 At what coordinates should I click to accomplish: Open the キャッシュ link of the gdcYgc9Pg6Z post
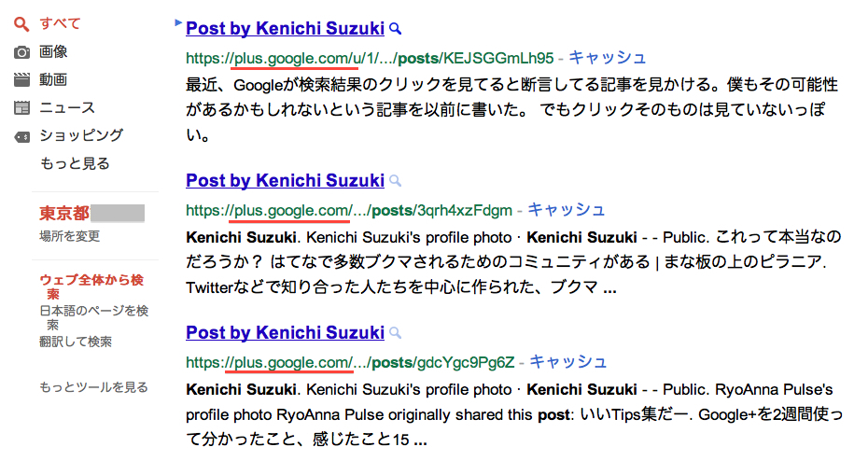pos(568,362)
